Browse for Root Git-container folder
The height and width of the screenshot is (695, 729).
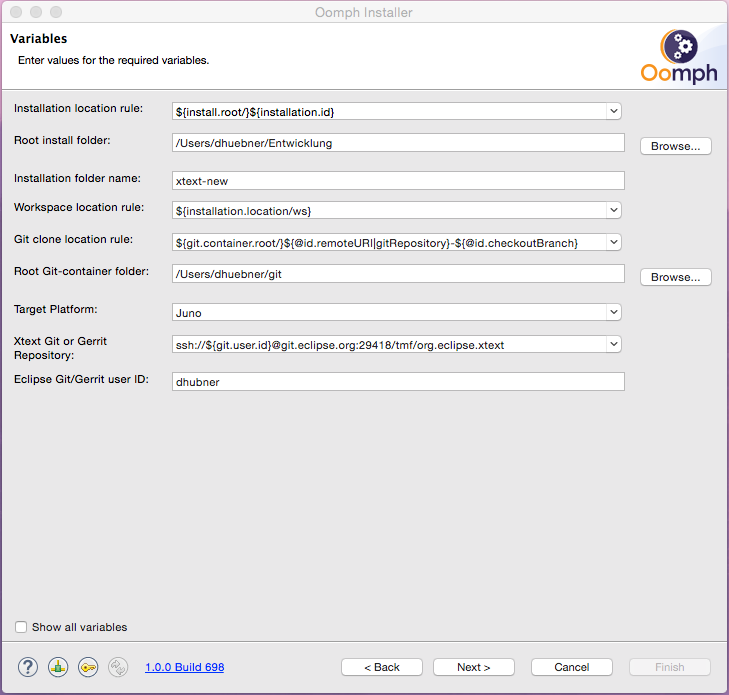pos(676,277)
